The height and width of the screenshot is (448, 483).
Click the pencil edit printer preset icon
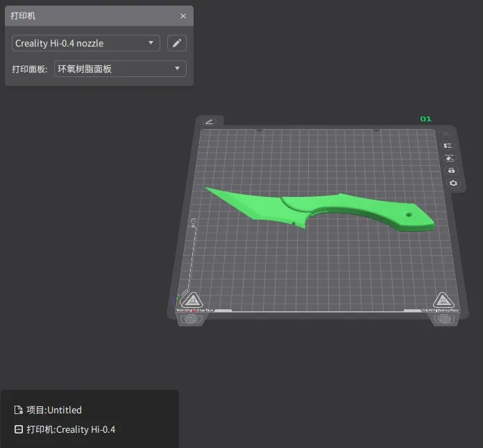click(x=177, y=43)
